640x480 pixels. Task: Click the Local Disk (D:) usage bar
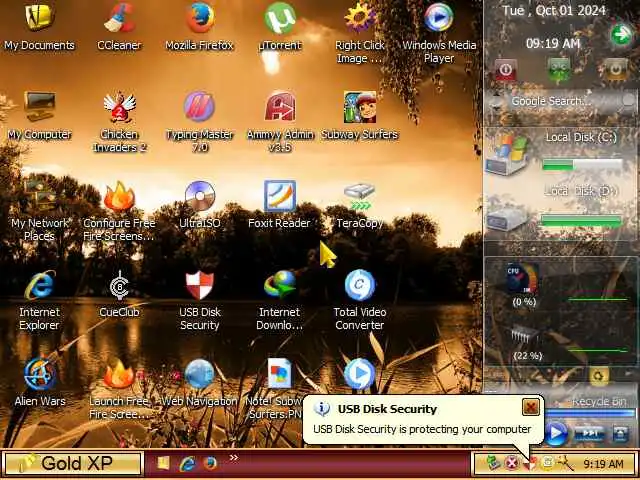581,221
